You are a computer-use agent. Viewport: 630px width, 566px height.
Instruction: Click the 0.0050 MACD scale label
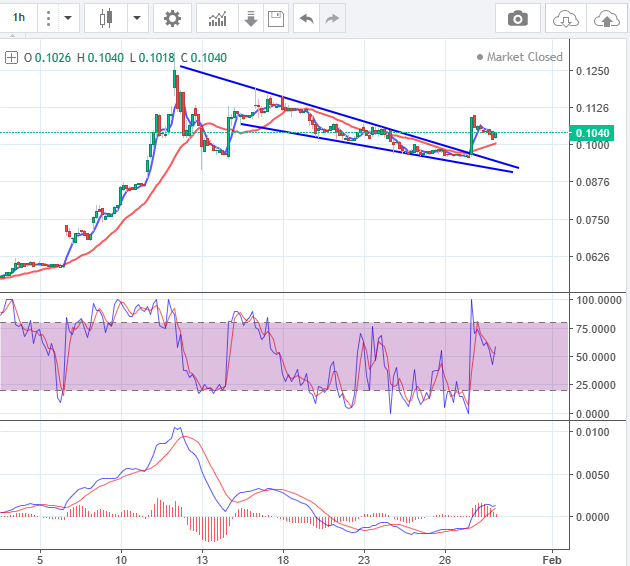click(x=592, y=475)
